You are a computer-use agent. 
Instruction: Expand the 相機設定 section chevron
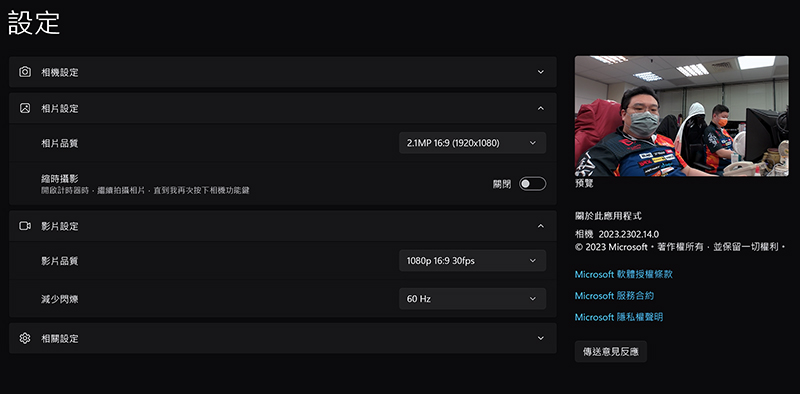click(x=541, y=72)
